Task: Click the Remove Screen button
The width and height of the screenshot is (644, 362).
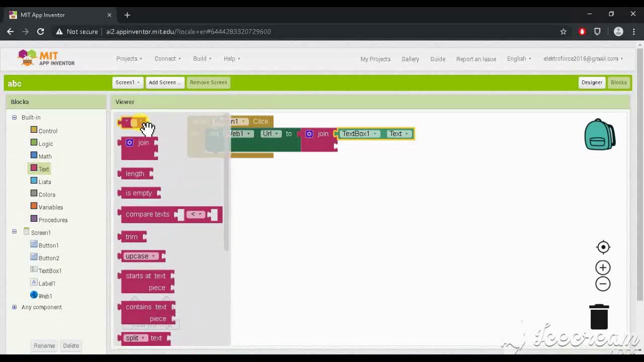Action: (x=208, y=82)
